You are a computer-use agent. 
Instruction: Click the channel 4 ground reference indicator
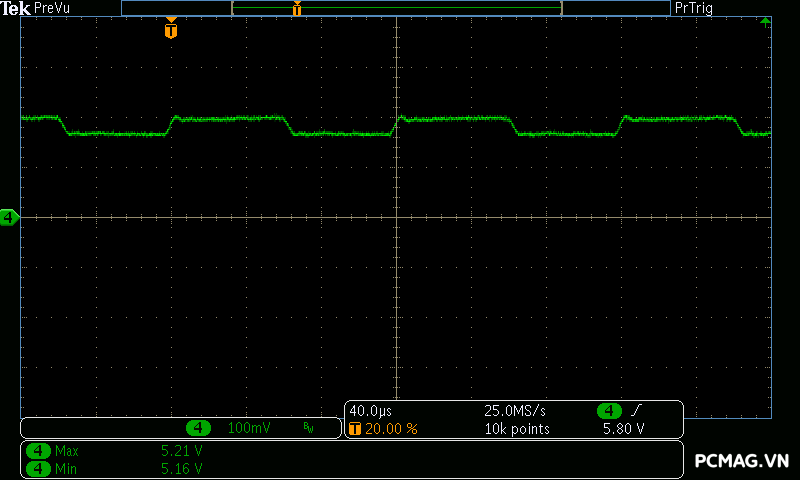coord(9,217)
